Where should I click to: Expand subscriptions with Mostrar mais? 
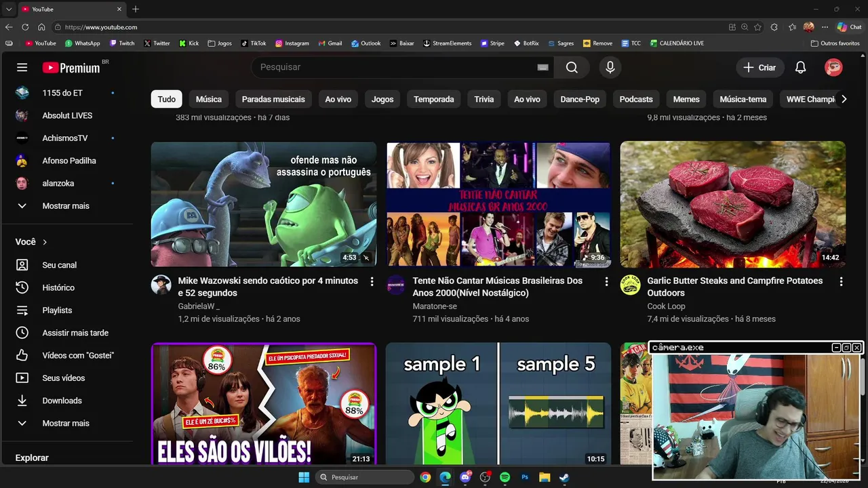[66, 206]
